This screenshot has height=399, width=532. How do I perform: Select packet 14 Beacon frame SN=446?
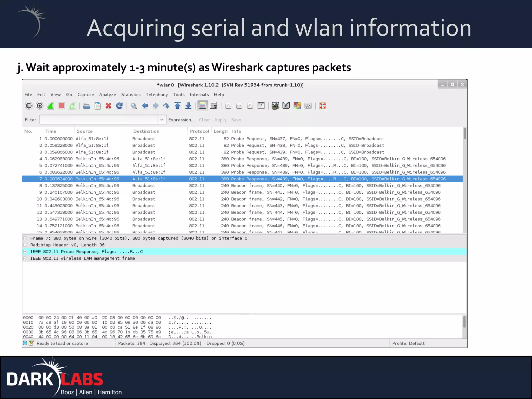coord(242,226)
